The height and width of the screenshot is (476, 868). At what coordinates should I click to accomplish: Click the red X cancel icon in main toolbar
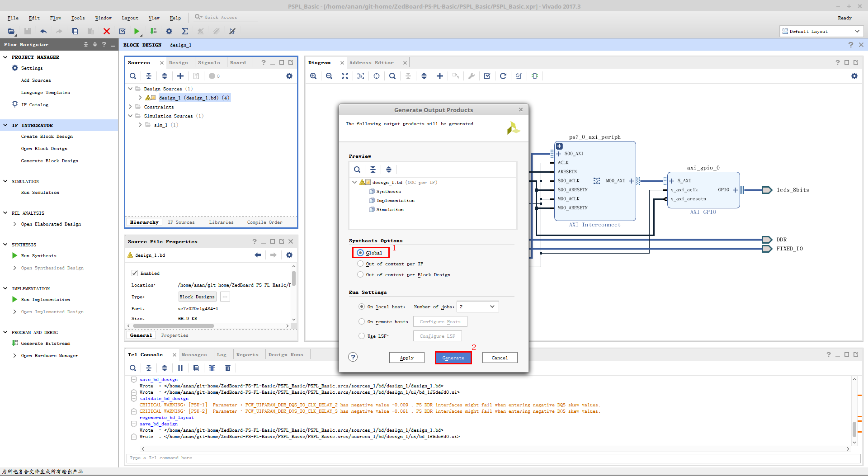click(x=107, y=31)
